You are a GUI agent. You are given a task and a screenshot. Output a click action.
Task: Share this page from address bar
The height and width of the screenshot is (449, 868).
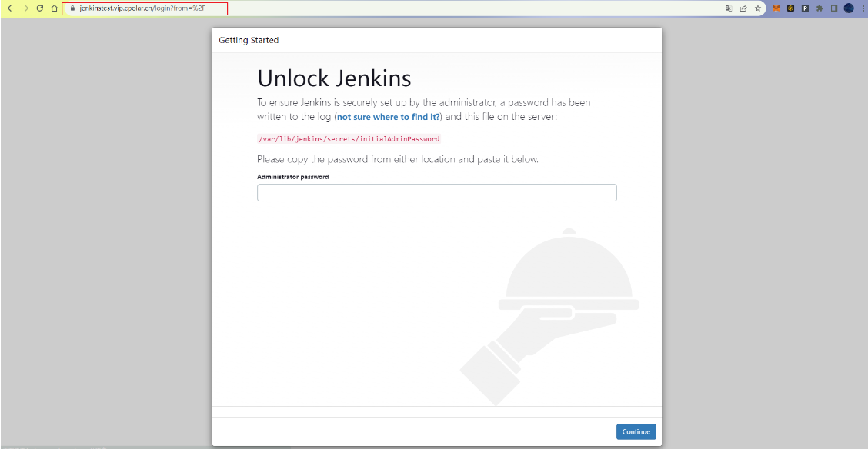743,8
